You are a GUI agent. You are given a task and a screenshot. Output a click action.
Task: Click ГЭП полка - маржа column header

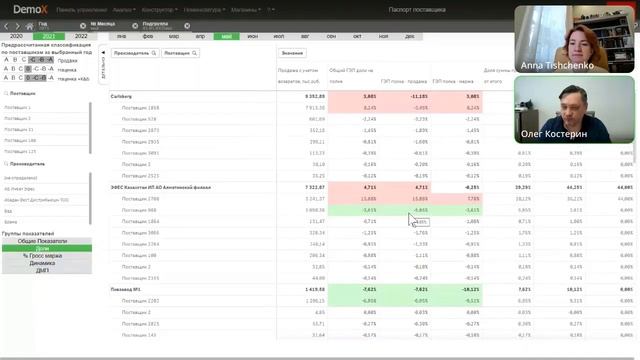(x=453, y=81)
